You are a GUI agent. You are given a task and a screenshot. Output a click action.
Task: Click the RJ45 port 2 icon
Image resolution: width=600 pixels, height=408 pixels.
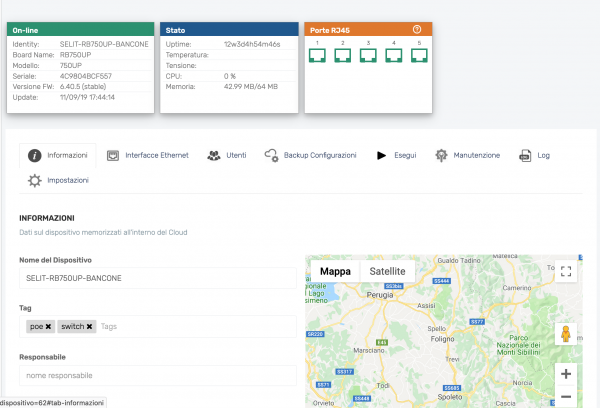pos(342,55)
